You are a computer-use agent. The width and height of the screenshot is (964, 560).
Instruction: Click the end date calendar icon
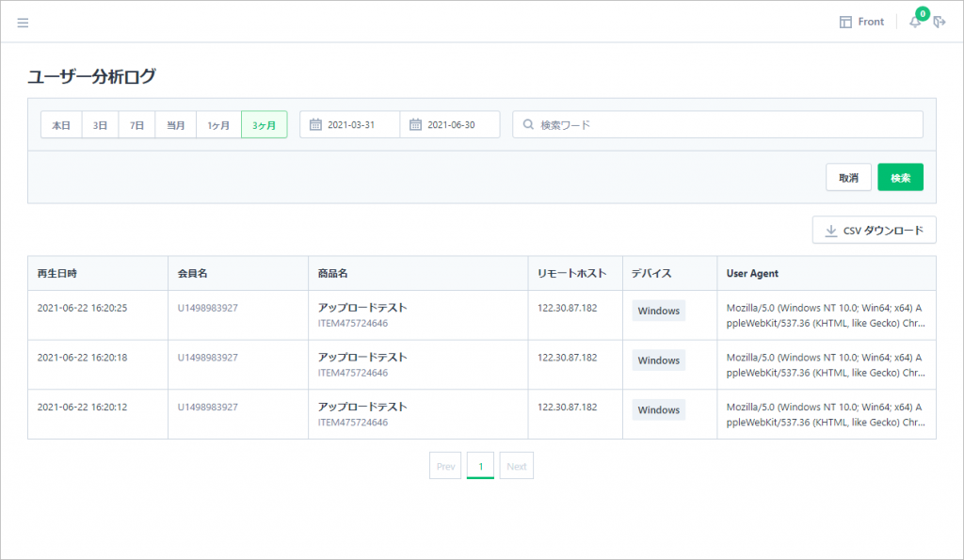coord(415,125)
